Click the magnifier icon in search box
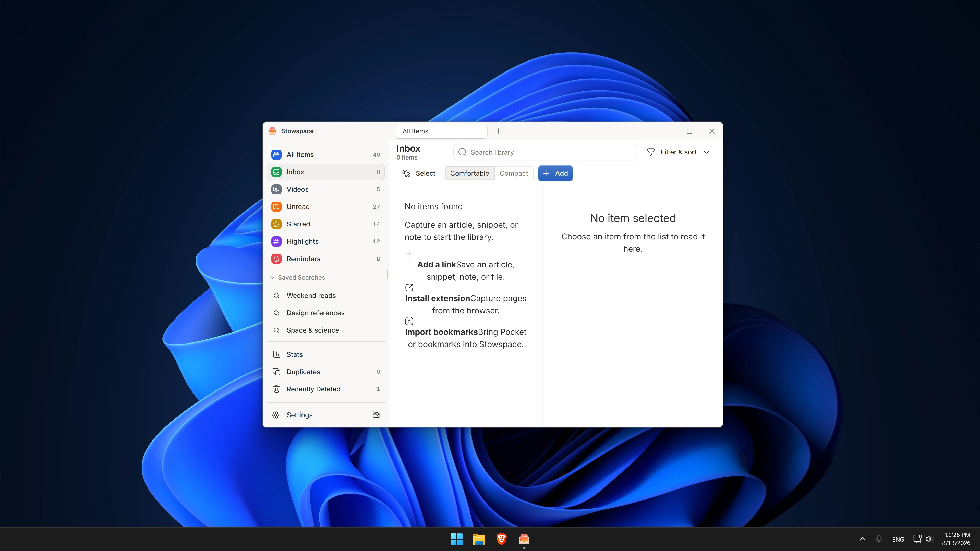The image size is (980, 551). click(x=463, y=152)
